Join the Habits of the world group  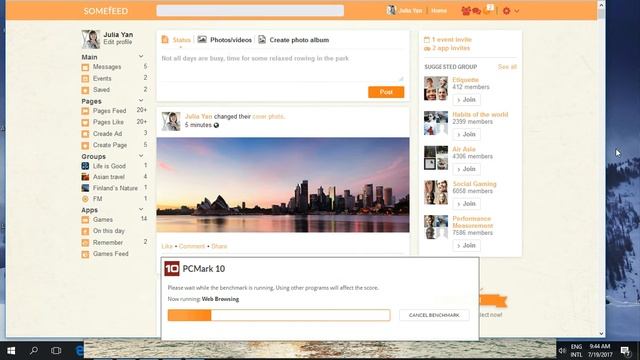466,134
